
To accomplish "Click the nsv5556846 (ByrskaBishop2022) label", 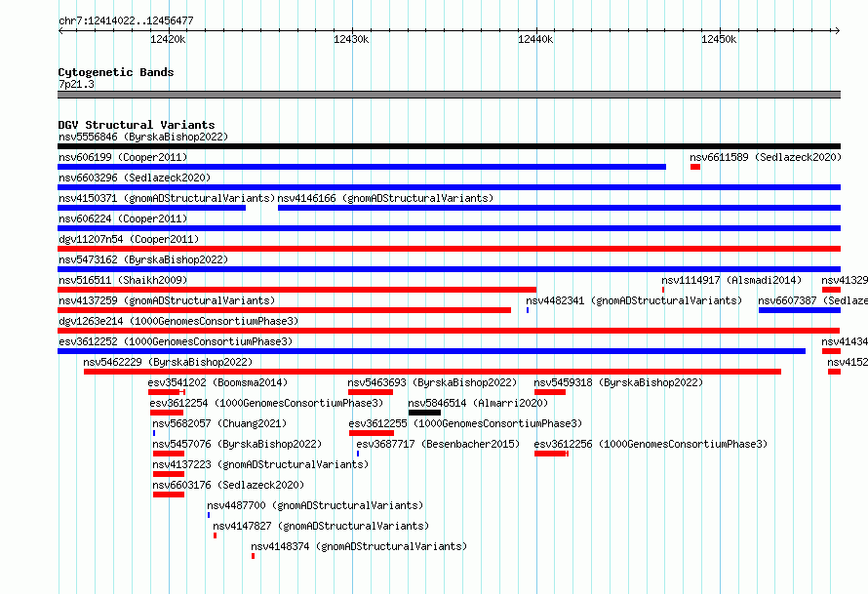I will pos(143,137).
